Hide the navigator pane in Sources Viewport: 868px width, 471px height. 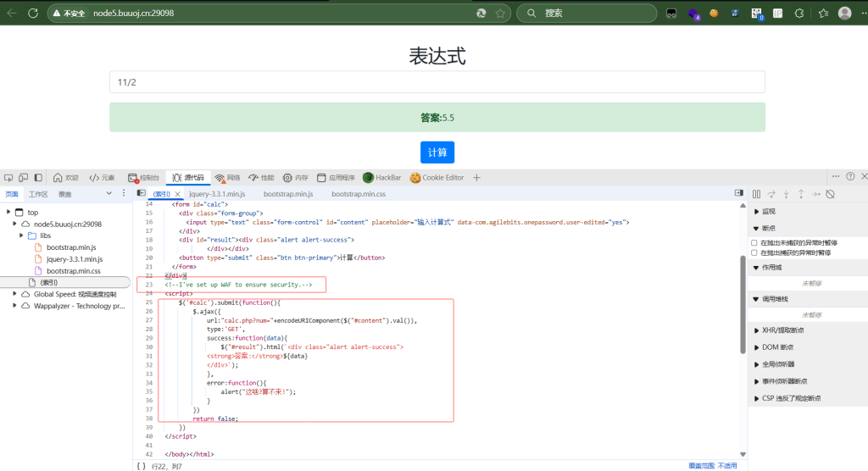click(x=142, y=193)
